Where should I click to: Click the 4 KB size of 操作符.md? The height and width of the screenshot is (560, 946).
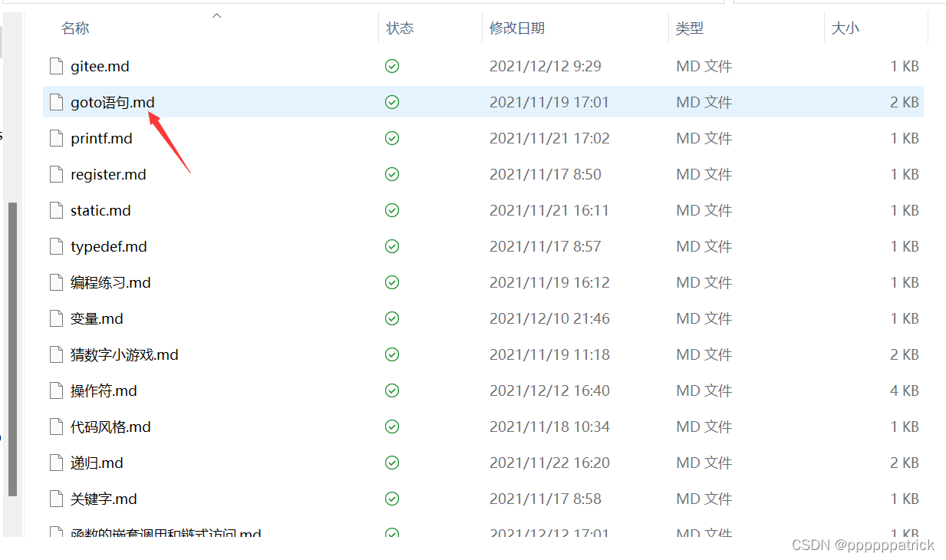pos(905,391)
